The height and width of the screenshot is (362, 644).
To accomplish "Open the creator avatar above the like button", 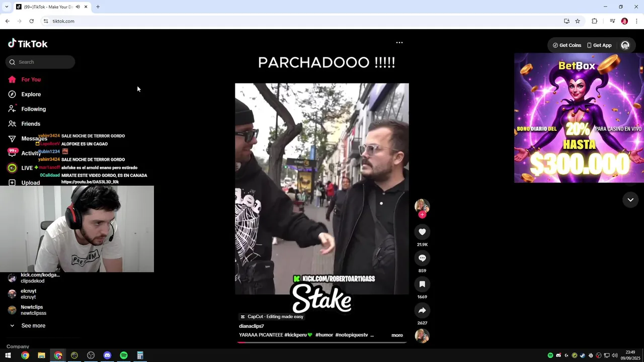I will tap(422, 206).
